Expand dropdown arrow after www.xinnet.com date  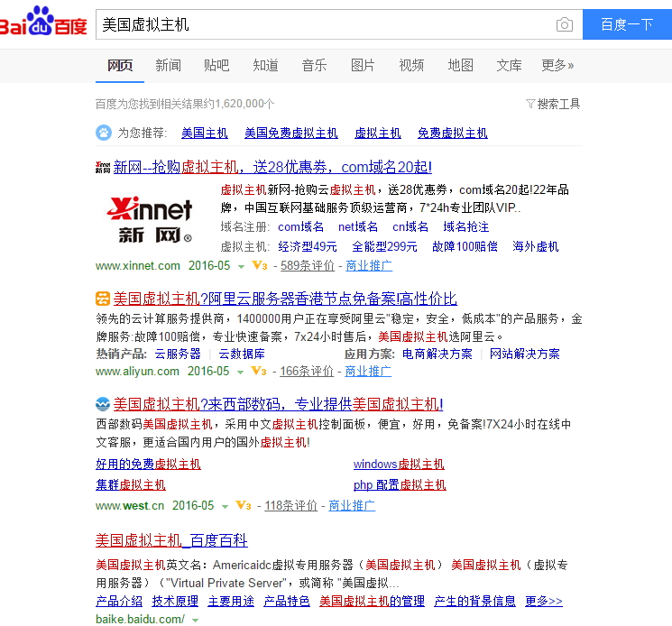click(x=241, y=267)
